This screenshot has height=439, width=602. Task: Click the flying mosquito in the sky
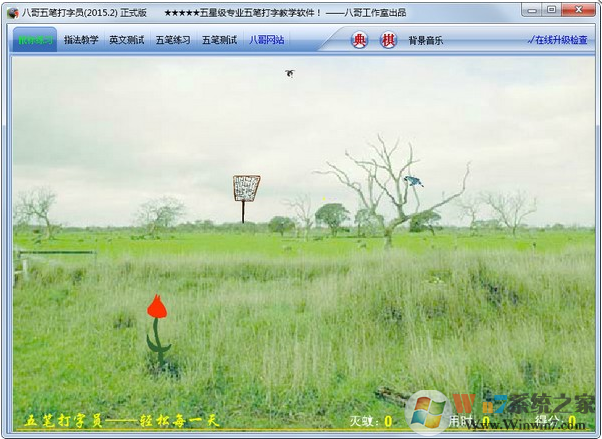coord(290,73)
